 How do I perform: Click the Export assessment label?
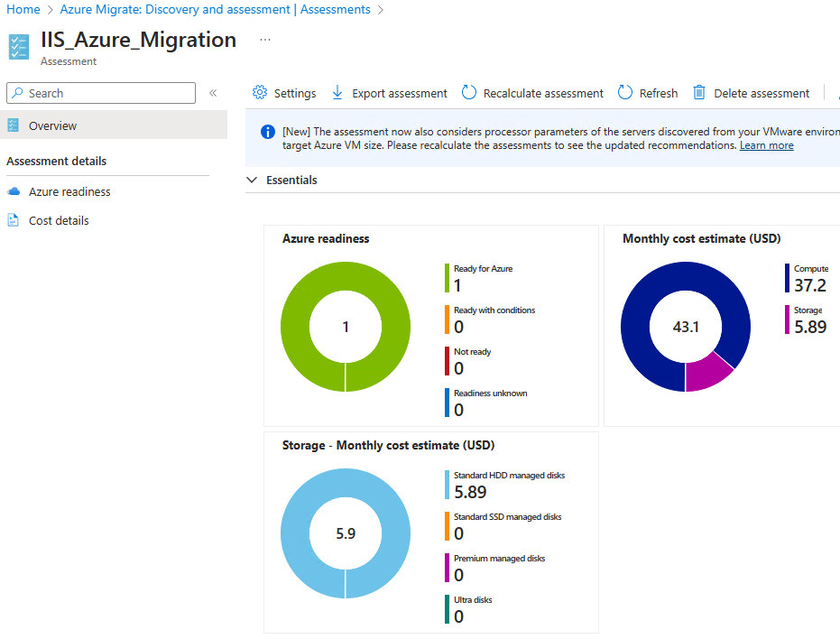point(400,93)
